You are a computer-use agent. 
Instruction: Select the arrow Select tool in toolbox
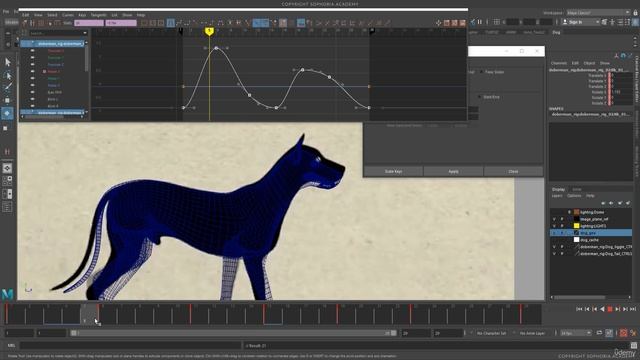(7, 62)
